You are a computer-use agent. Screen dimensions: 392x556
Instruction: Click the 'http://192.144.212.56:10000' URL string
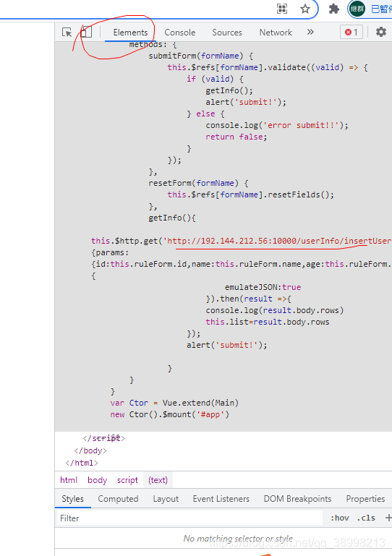point(233,241)
